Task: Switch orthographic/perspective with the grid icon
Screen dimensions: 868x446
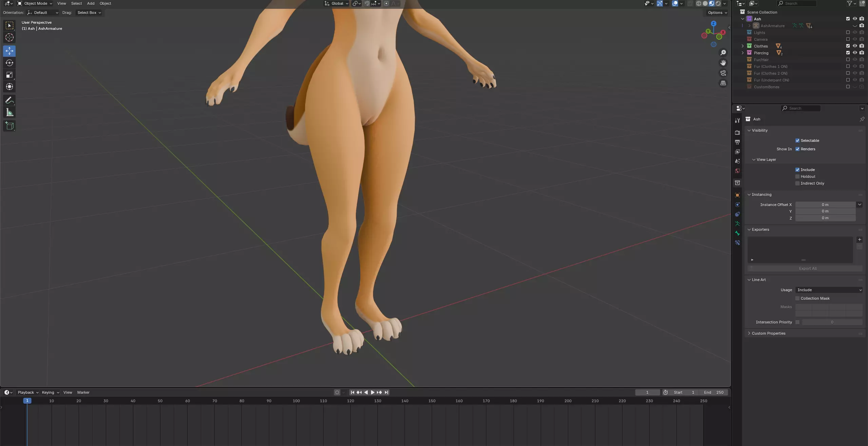Action: tap(723, 83)
